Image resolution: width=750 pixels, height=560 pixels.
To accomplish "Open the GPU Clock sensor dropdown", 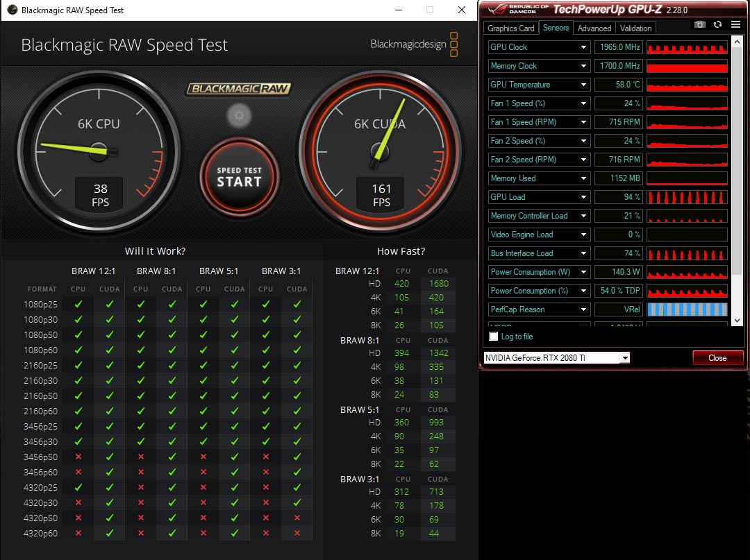I will pyautogui.click(x=583, y=46).
